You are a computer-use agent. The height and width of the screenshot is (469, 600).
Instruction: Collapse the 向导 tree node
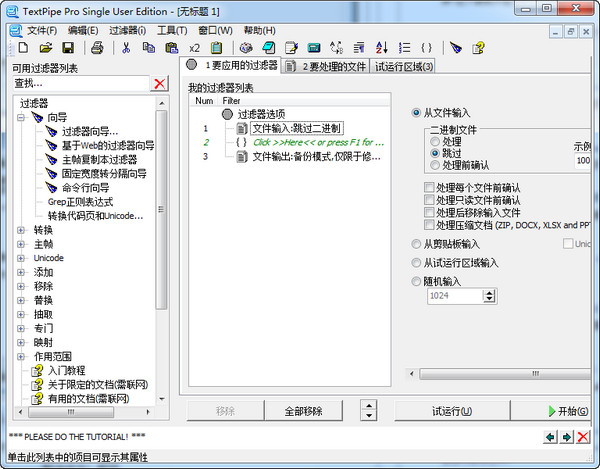(x=21, y=117)
